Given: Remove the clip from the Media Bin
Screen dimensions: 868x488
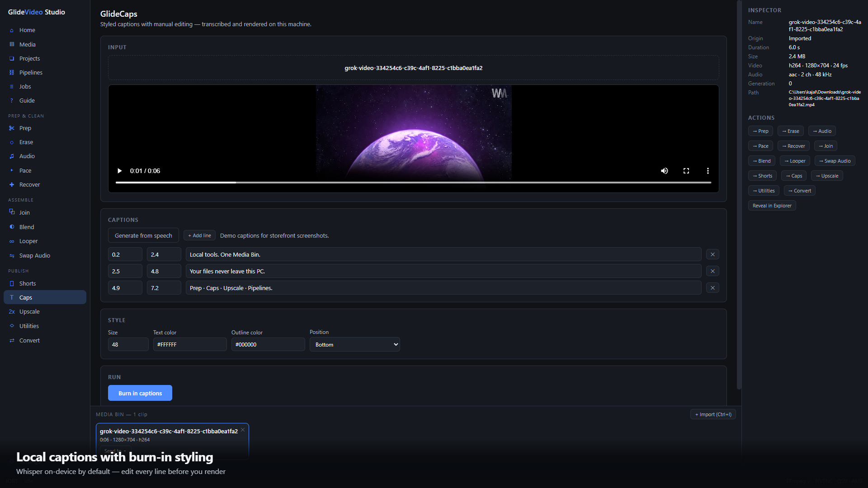Looking at the screenshot, I should point(243,430).
